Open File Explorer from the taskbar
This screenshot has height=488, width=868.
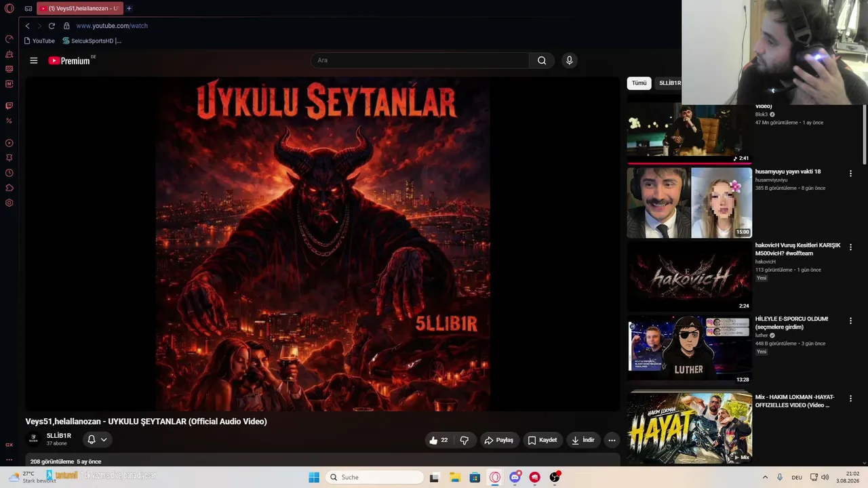click(454, 477)
